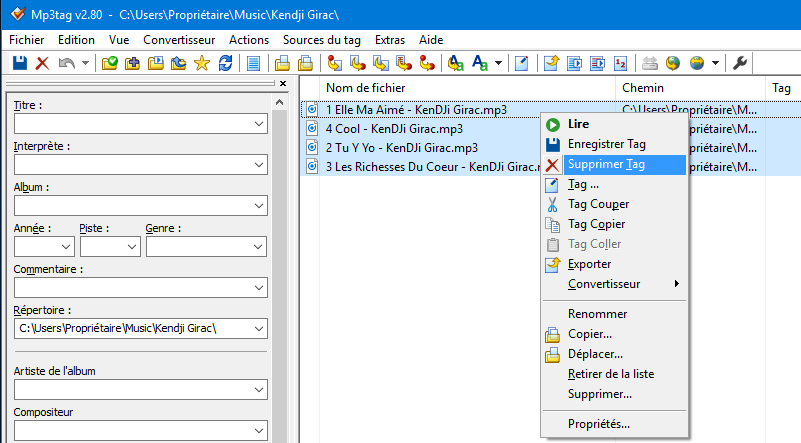The image size is (801, 443).
Task: Select file 2 Tu Y Yo - KenDJi Girac.mp3
Action: click(x=402, y=148)
